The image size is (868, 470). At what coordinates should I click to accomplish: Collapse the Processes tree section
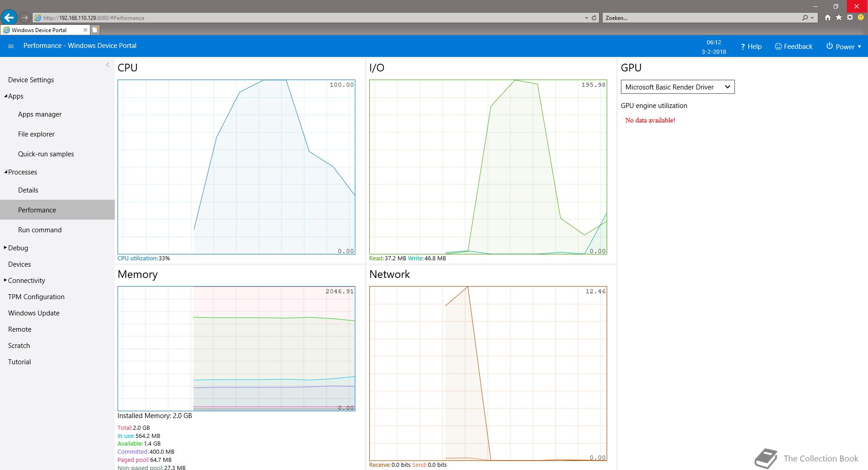click(6, 172)
